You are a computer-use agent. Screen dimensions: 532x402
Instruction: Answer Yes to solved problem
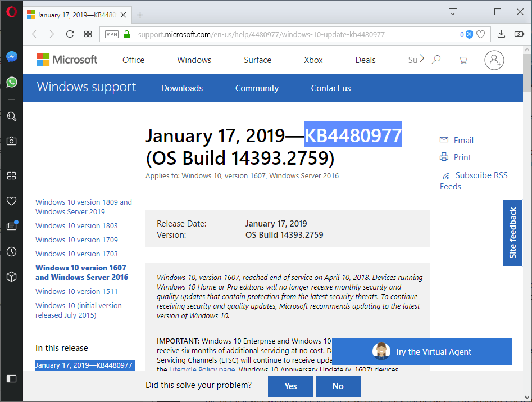pos(290,386)
